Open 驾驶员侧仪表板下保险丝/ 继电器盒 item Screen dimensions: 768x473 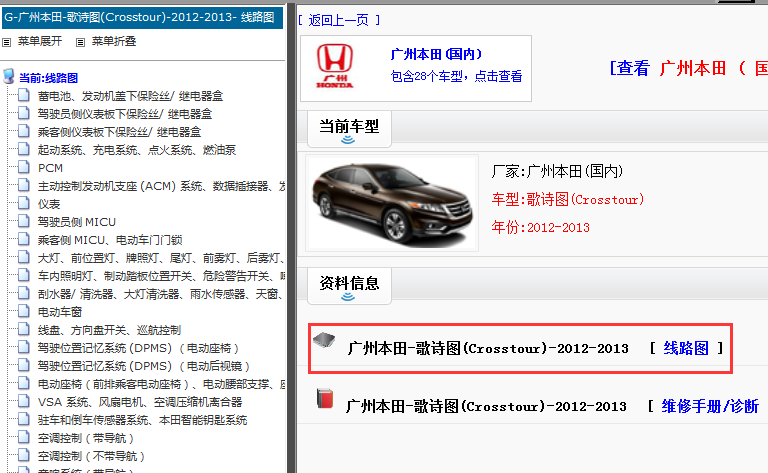coord(125,114)
